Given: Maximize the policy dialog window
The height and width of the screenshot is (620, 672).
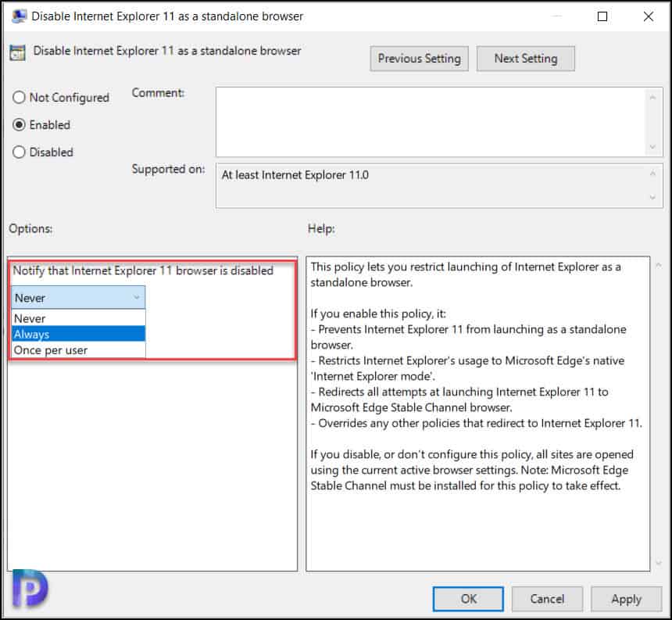Looking at the screenshot, I should point(602,16).
